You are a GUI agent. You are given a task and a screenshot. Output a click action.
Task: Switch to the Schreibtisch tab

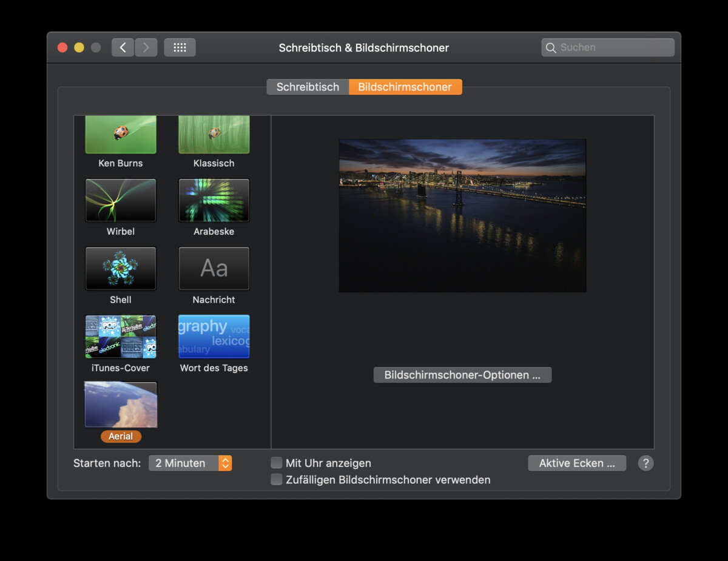[308, 87]
